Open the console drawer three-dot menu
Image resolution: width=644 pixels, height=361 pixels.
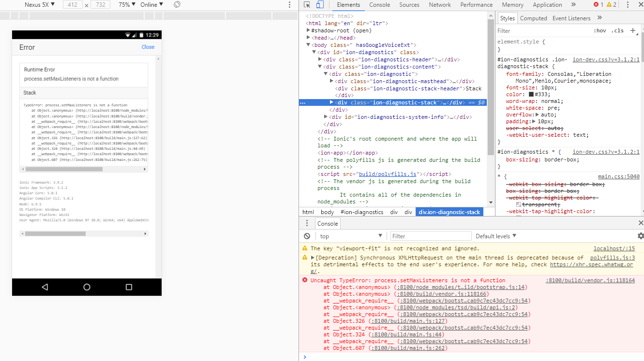307,223
